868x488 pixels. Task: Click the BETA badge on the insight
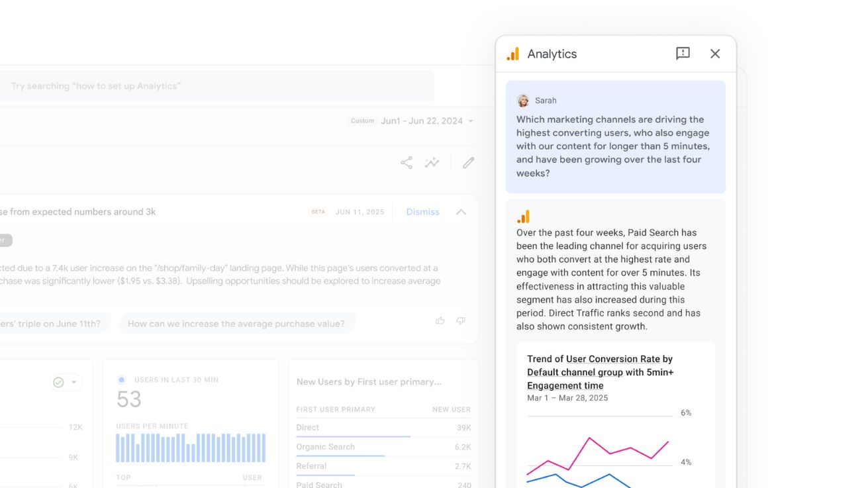click(x=318, y=212)
